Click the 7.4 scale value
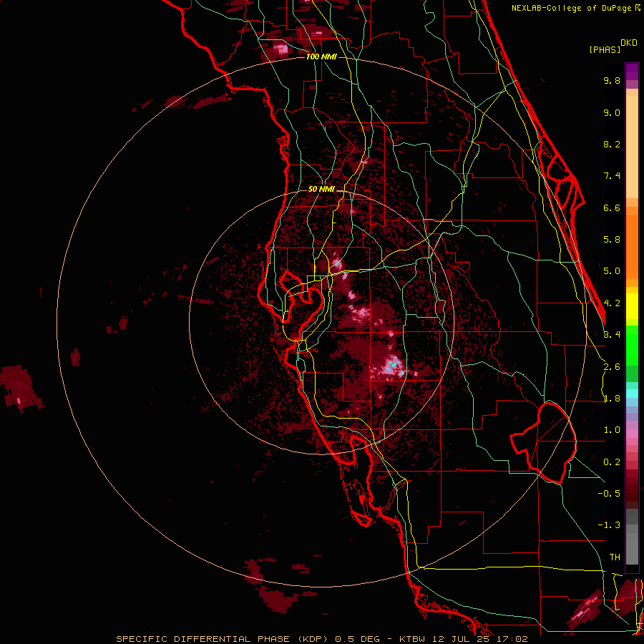 [612, 176]
